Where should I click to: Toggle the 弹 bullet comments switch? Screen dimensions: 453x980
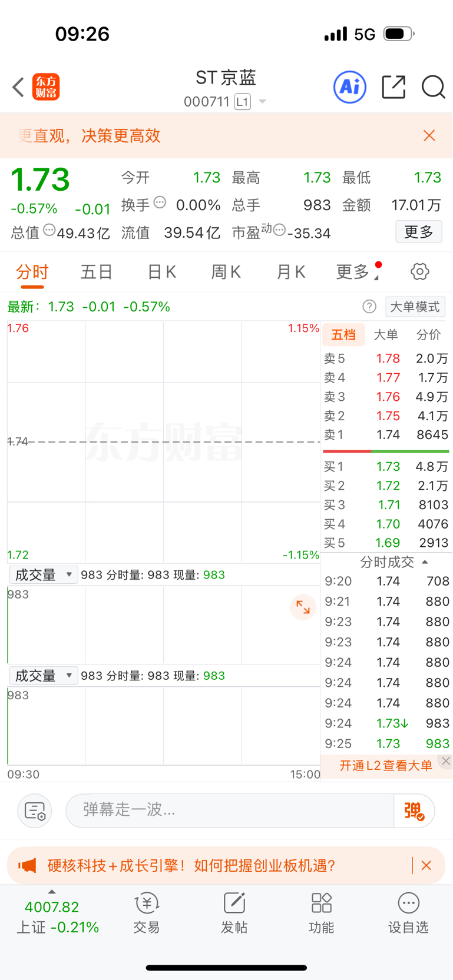coord(414,810)
